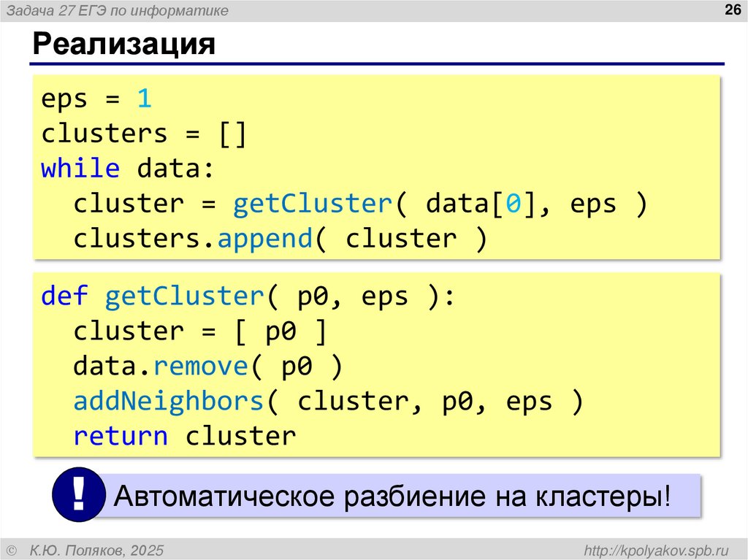The height and width of the screenshot is (560, 748).
Task: Click the eps = 1 assignment line
Action: (x=95, y=98)
